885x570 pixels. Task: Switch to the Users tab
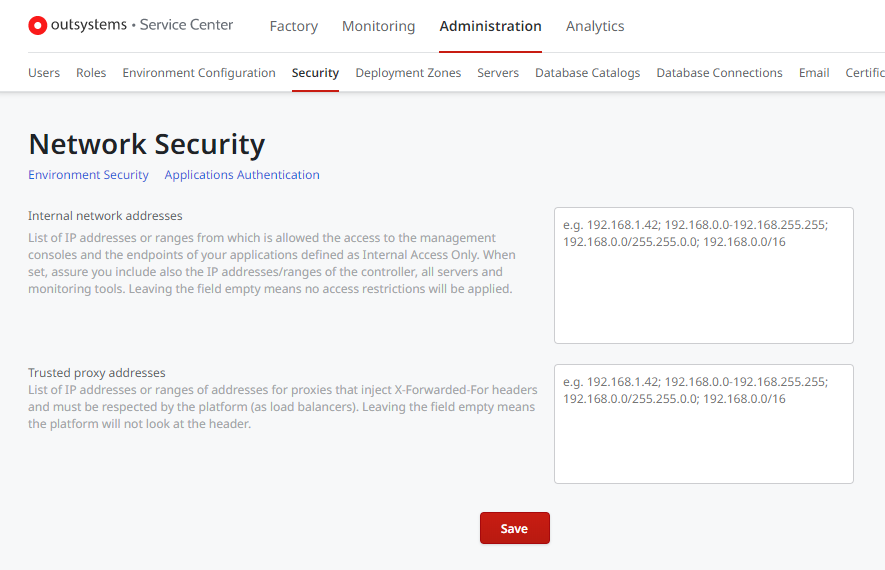pyautogui.click(x=44, y=73)
